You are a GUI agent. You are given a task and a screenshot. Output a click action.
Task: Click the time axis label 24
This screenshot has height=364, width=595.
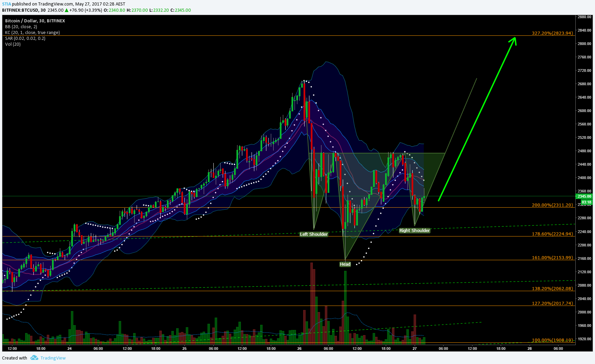70,349
